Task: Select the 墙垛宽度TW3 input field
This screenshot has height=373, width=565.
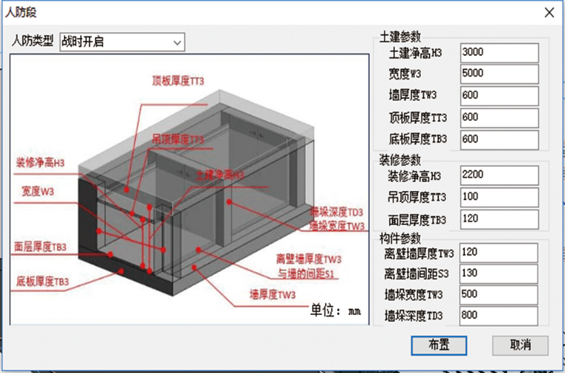Action: tap(499, 294)
